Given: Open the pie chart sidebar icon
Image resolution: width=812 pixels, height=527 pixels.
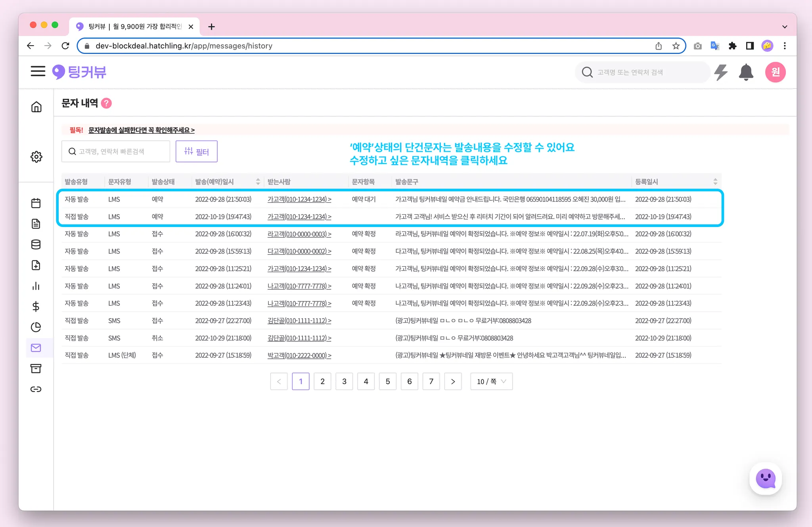Looking at the screenshot, I should 36,327.
